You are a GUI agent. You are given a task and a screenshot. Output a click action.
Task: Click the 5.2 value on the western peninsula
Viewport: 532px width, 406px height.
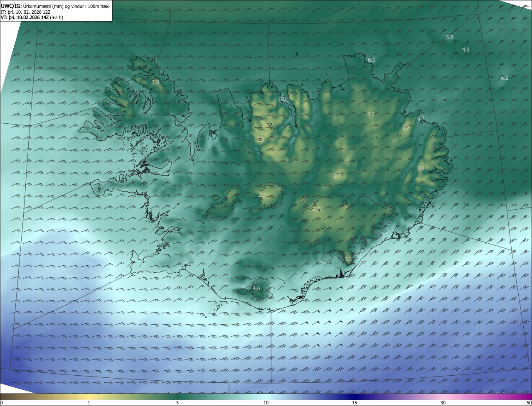click(x=99, y=188)
